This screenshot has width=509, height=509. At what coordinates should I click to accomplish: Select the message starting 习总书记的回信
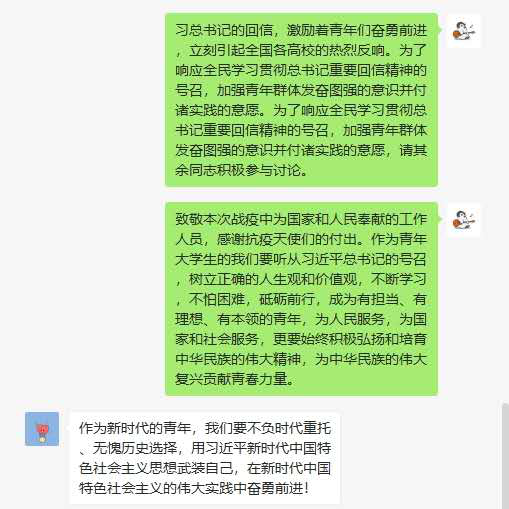[x=301, y=100]
